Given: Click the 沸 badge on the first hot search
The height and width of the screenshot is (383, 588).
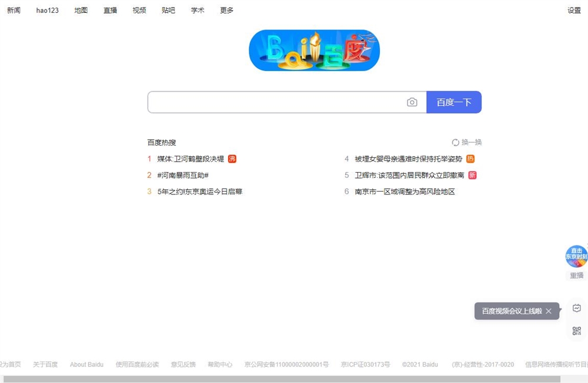Looking at the screenshot, I should (232, 159).
